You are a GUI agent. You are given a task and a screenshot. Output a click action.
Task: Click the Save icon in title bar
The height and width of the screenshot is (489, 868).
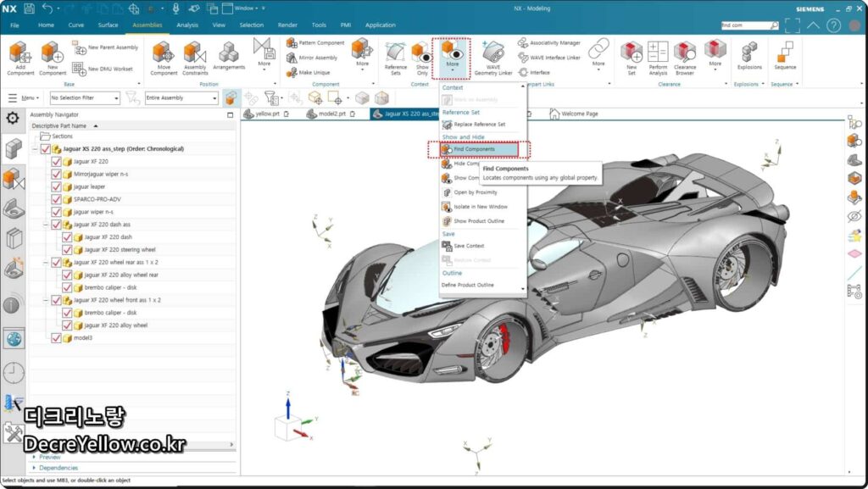[30, 8]
